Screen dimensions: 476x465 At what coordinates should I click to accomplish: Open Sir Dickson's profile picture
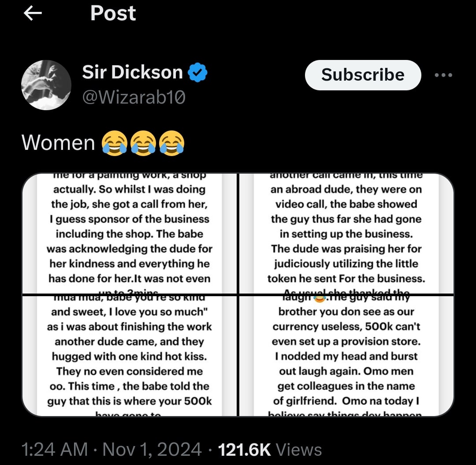pos(46,85)
